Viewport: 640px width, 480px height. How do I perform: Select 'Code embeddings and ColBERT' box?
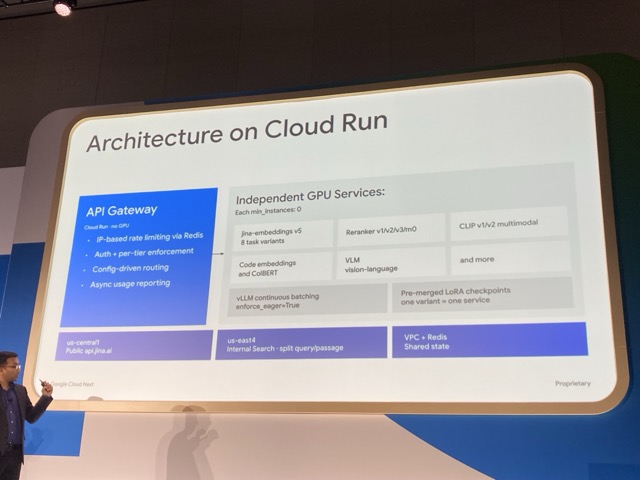[x=282, y=267]
